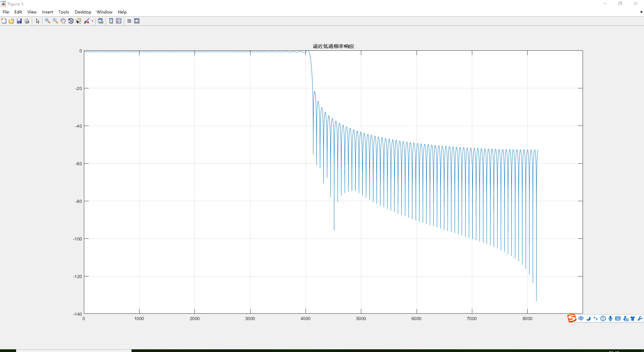Click the y-axis tick label -60
The width and height of the screenshot is (644, 352).
point(78,164)
